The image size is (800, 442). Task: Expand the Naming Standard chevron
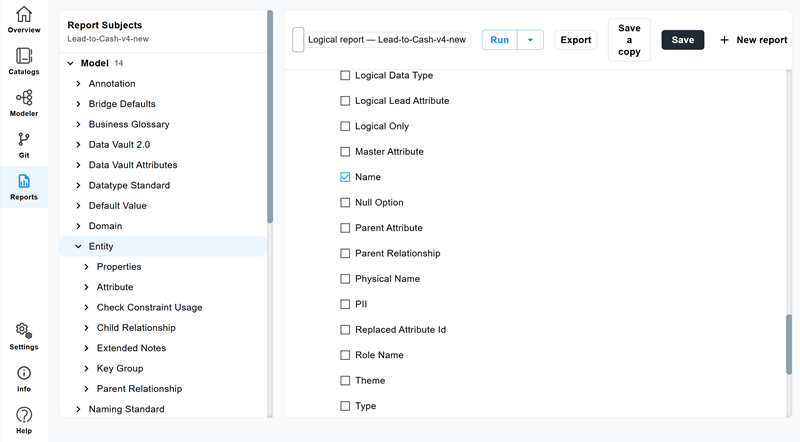(79, 409)
